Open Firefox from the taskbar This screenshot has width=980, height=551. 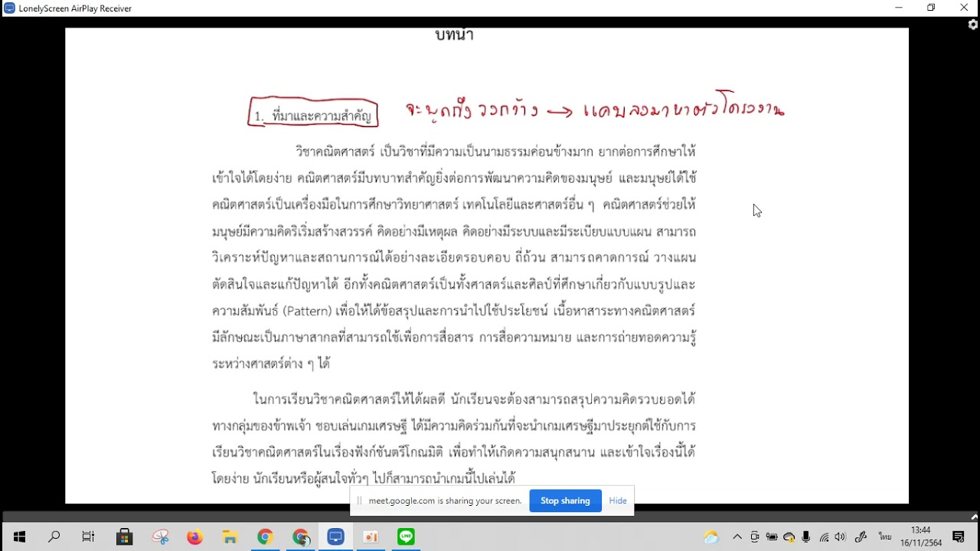[x=195, y=537]
